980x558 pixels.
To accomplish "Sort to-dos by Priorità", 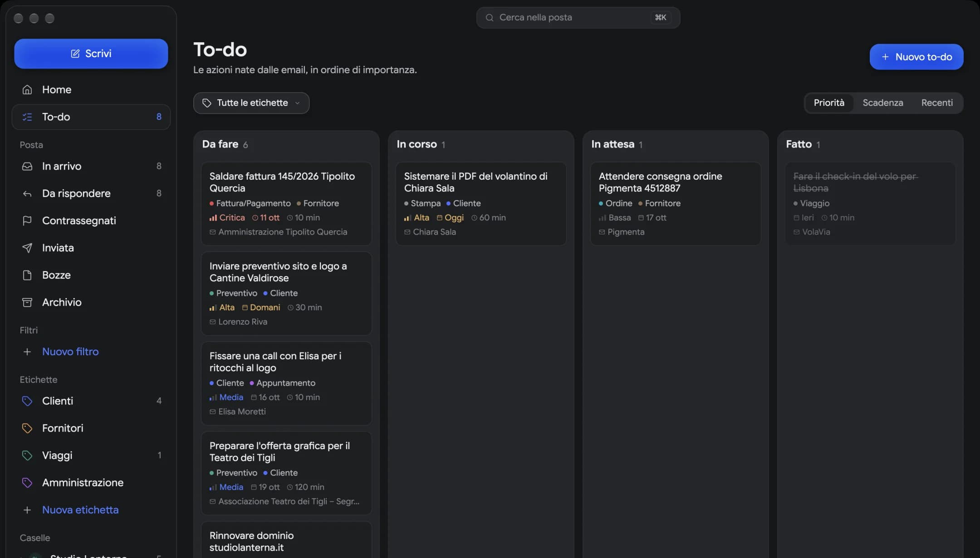I will (x=829, y=103).
